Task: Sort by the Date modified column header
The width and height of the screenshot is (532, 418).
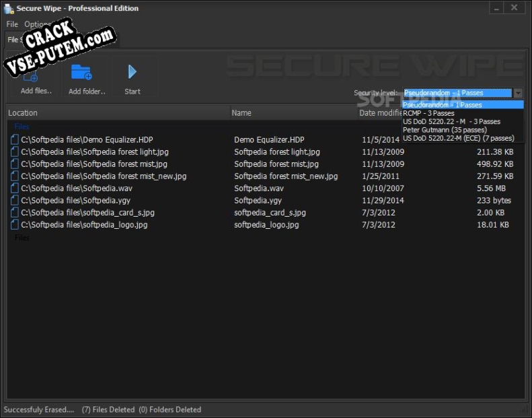Action: [380, 112]
